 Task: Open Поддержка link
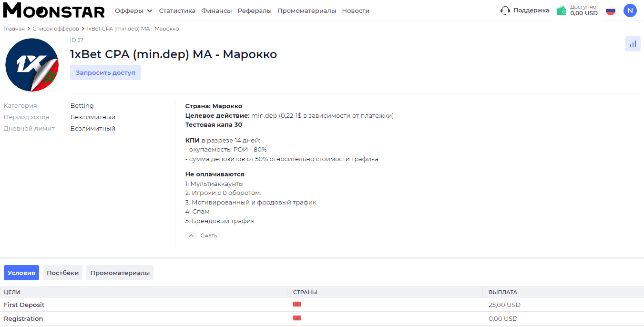pyautogui.click(x=531, y=10)
